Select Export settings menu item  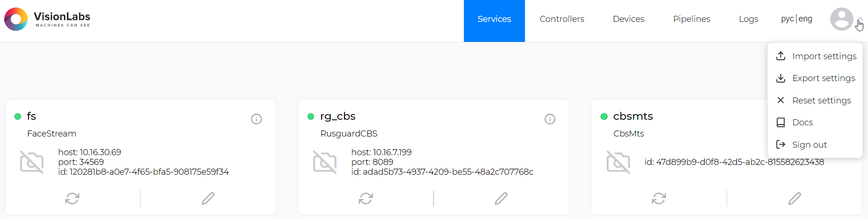[823, 78]
